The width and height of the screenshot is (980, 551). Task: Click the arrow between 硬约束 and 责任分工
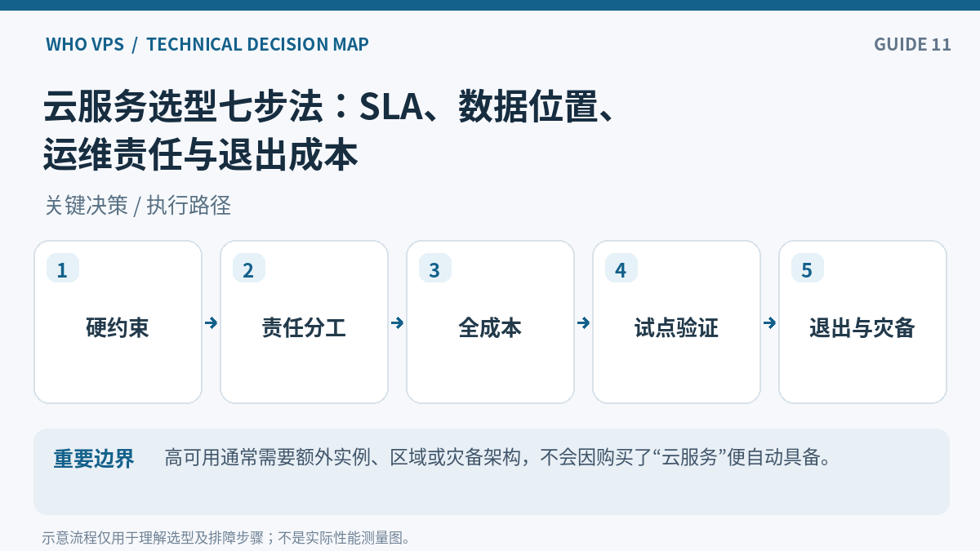point(212,322)
